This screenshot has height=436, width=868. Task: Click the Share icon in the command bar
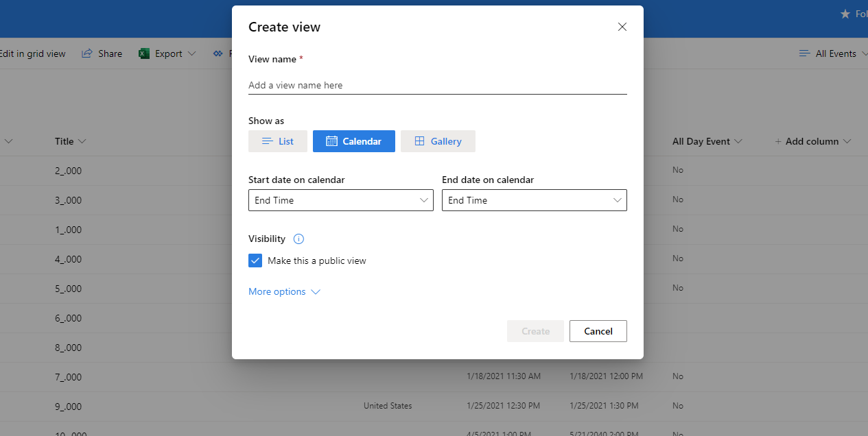pos(86,53)
